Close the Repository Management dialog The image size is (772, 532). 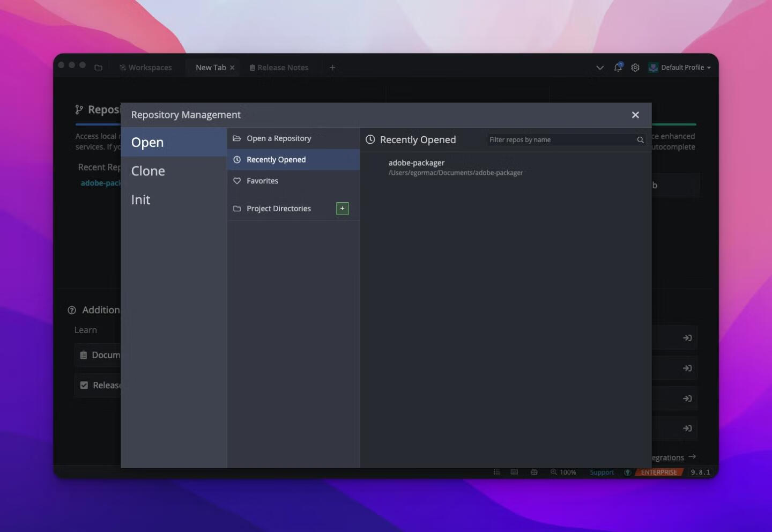[635, 115]
